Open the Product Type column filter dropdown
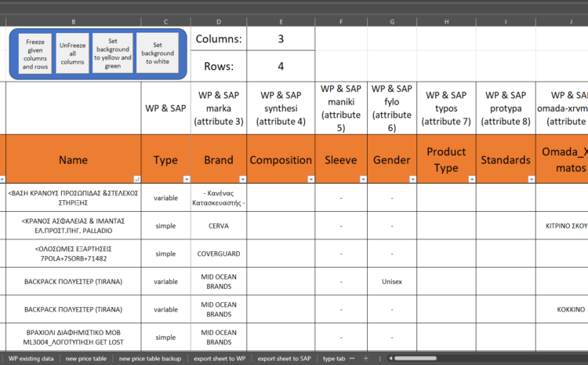Viewport: 588px width, 365px height. pyautogui.click(x=472, y=180)
